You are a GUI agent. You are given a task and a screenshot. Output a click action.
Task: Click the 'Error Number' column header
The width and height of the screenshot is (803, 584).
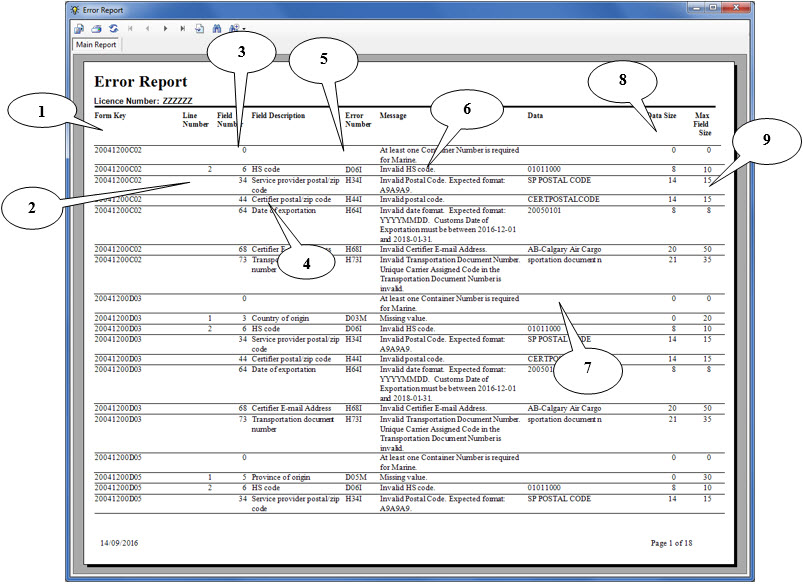pos(358,120)
